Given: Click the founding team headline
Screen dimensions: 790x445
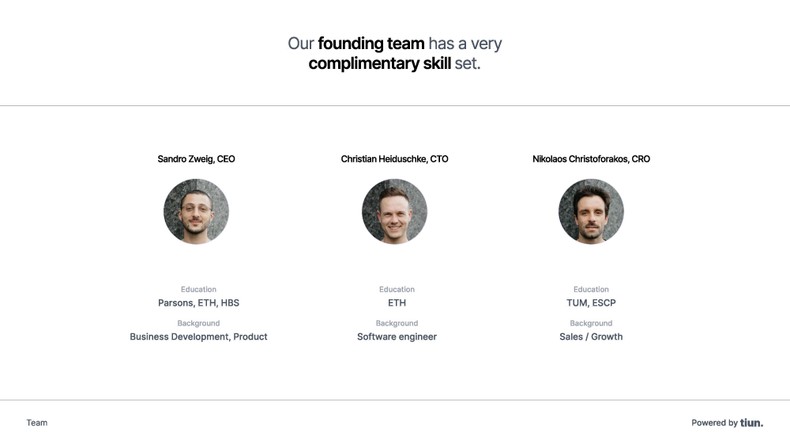Looking at the screenshot, I should pos(394,44).
